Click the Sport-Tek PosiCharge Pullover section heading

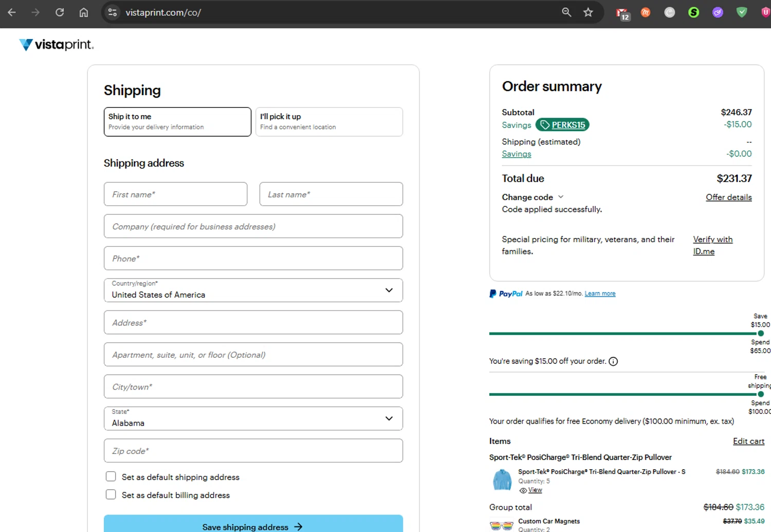pos(580,457)
